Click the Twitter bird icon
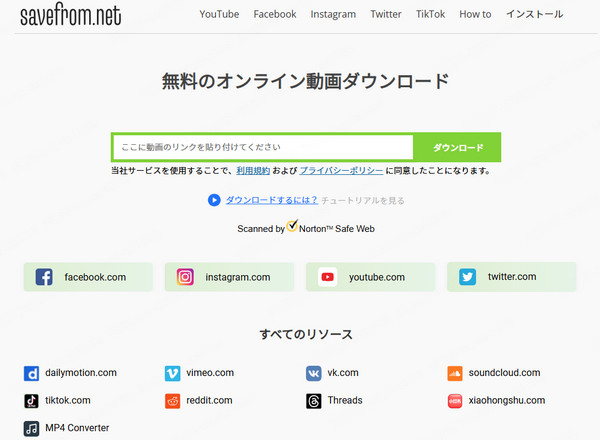 pos(468,277)
